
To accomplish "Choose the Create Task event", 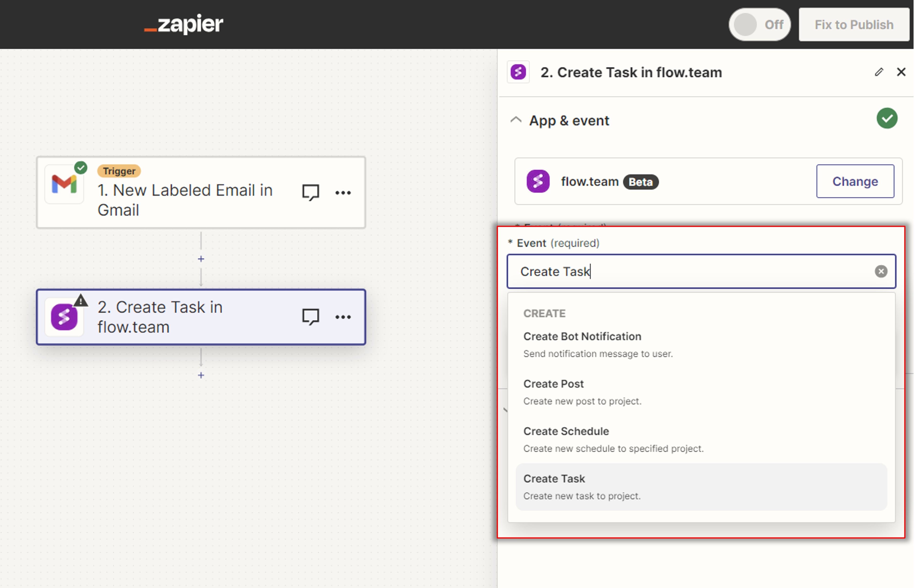I will 701,487.
